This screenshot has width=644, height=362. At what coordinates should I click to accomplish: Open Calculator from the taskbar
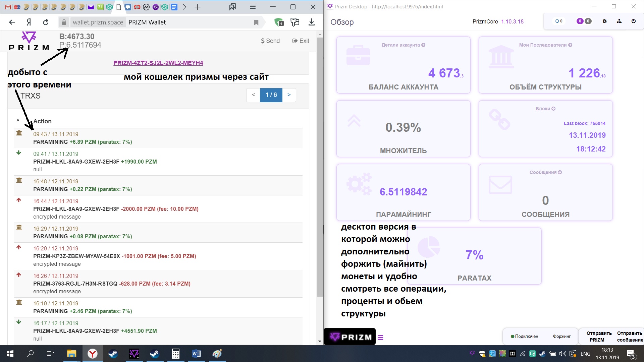tap(175, 354)
